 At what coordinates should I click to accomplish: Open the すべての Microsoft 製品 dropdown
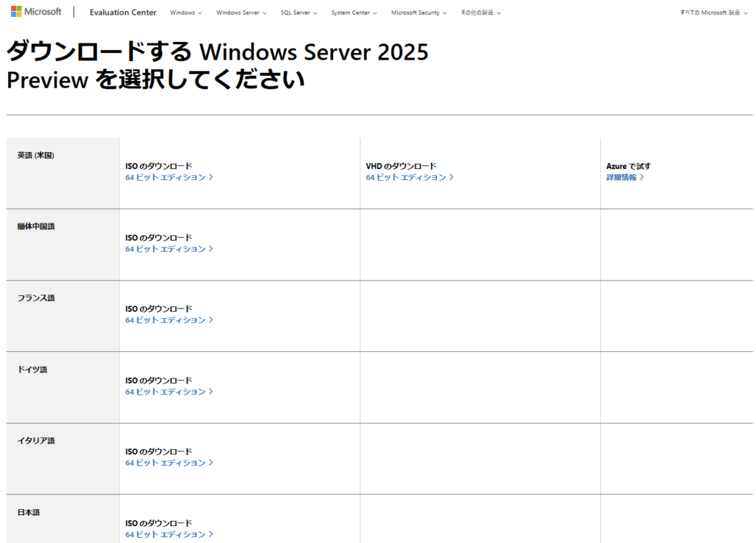pos(712,13)
